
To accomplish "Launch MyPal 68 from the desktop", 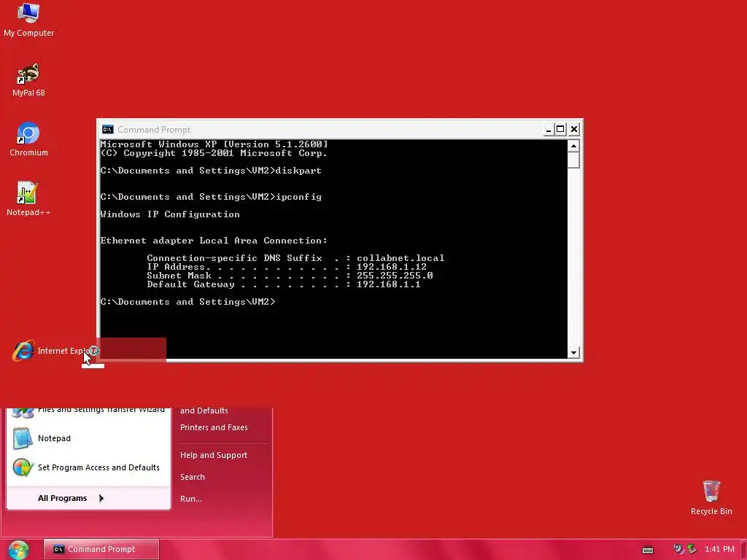I will (28, 79).
